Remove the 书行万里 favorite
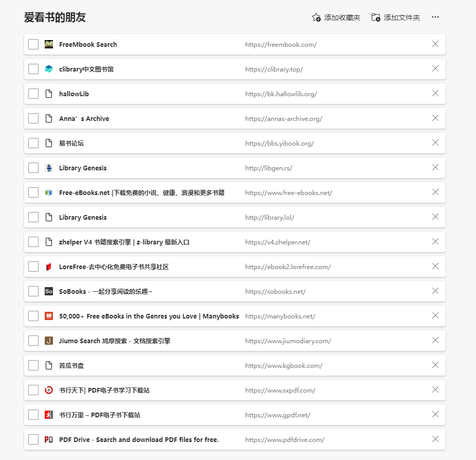 [435, 414]
